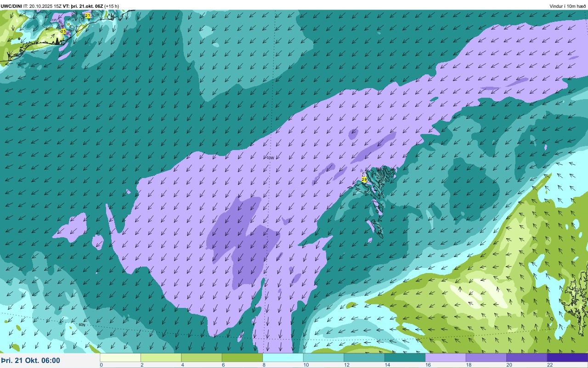
Task: Click the aqua 10–12 legend swatch
Action: tap(323, 357)
